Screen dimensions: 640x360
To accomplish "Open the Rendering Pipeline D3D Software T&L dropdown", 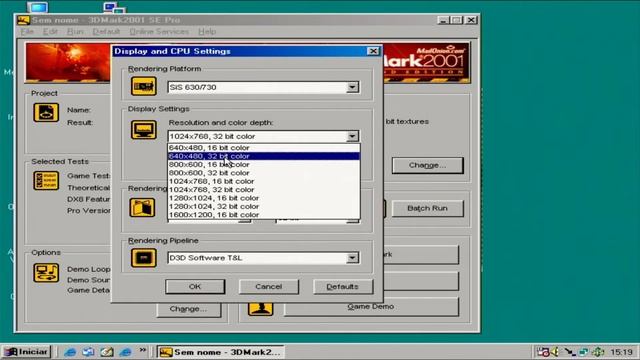I will [352, 258].
